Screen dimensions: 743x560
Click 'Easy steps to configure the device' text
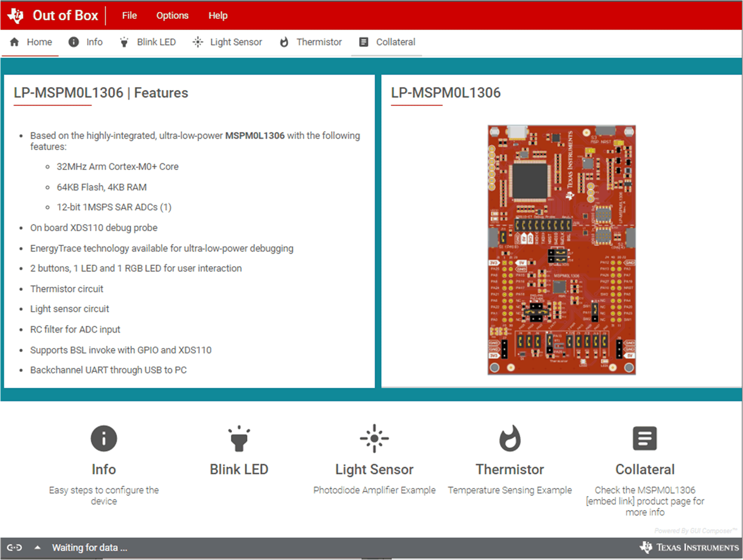point(104,496)
